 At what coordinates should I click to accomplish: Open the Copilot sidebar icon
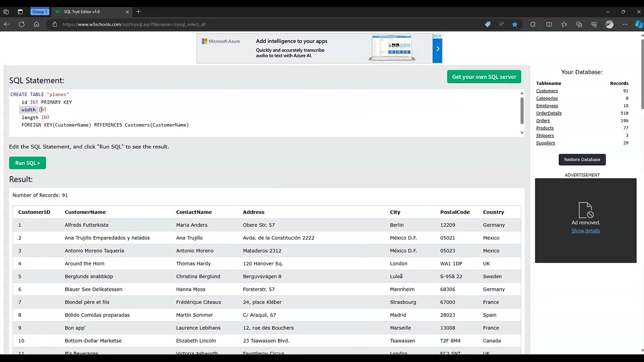639,24
